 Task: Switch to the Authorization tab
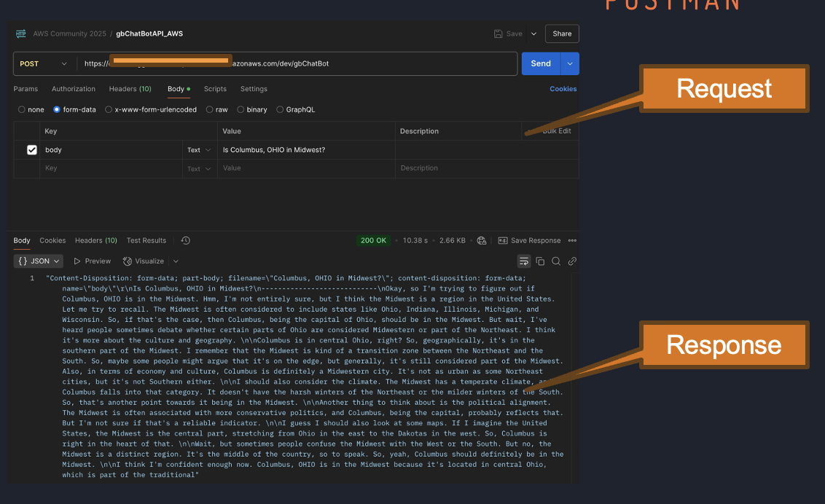pyautogui.click(x=74, y=89)
